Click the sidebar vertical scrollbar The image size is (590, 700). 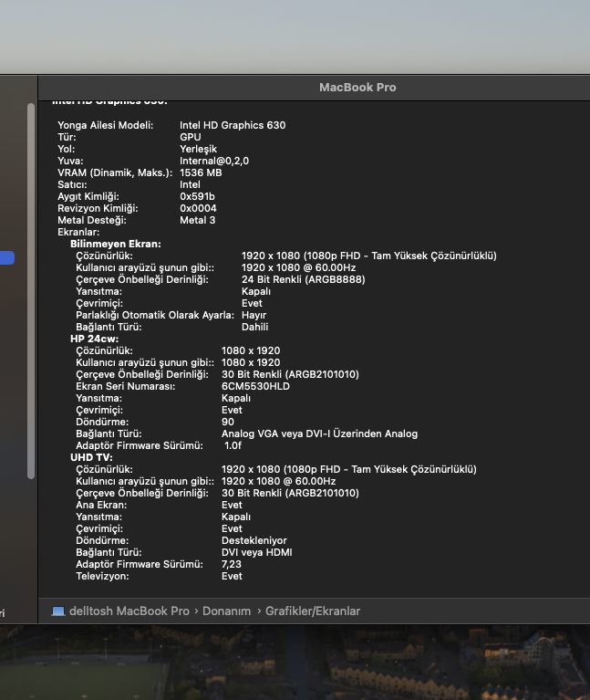31,292
